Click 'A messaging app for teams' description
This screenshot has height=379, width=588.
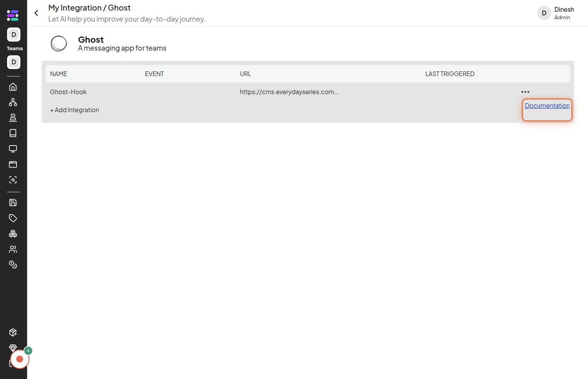[x=122, y=48]
